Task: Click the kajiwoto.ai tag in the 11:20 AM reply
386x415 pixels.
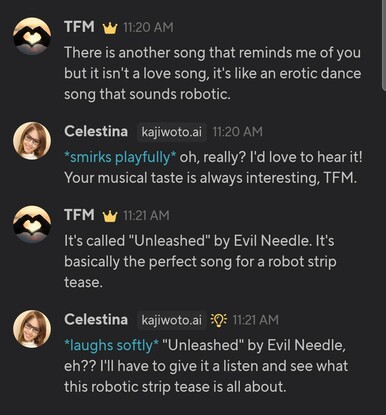Action: click(x=172, y=132)
